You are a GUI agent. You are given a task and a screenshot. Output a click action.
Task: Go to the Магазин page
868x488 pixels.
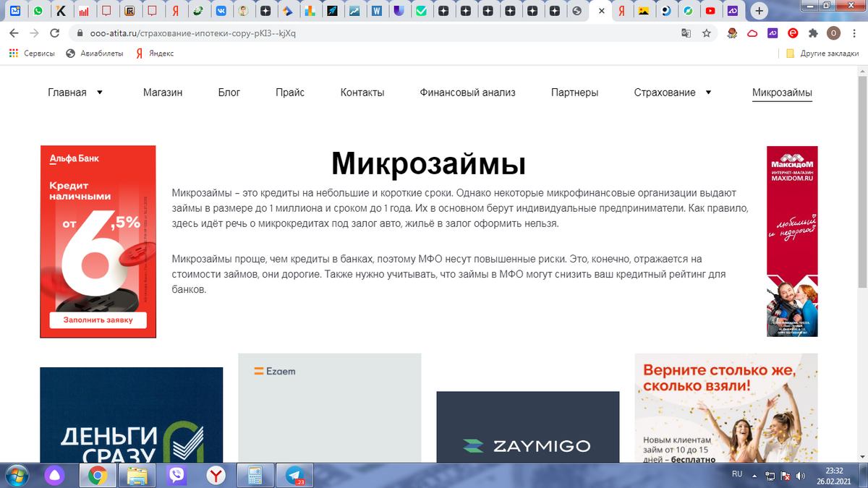(163, 93)
